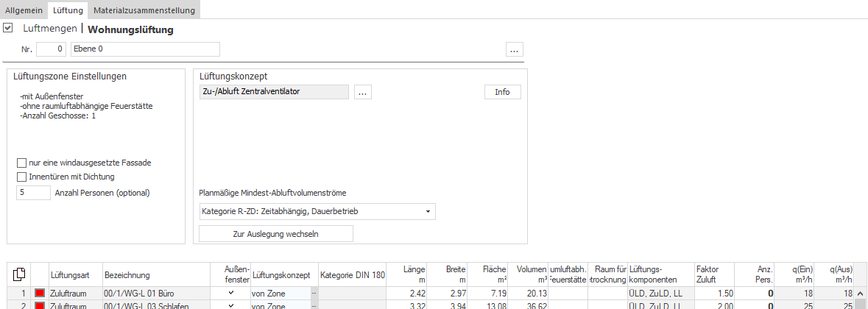Open ellipsis next to Zu-/Abluft Zentralventilator

pyautogui.click(x=363, y=92)
